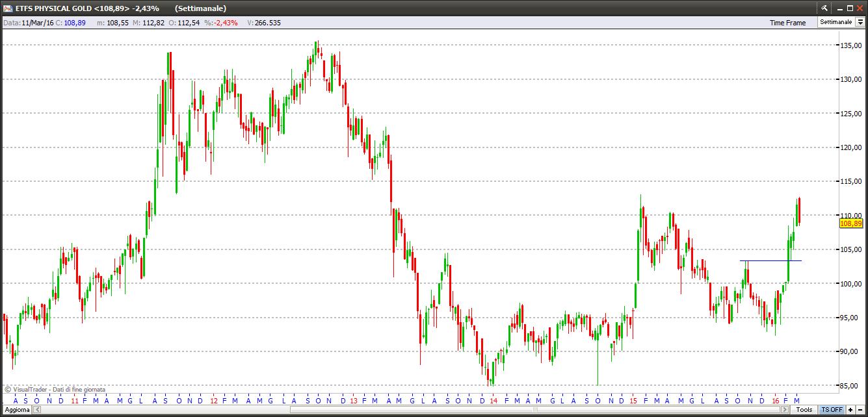The image size is (868, 417).
Task: Click the year marker 11 on time axis
Action: pos(74,401)
